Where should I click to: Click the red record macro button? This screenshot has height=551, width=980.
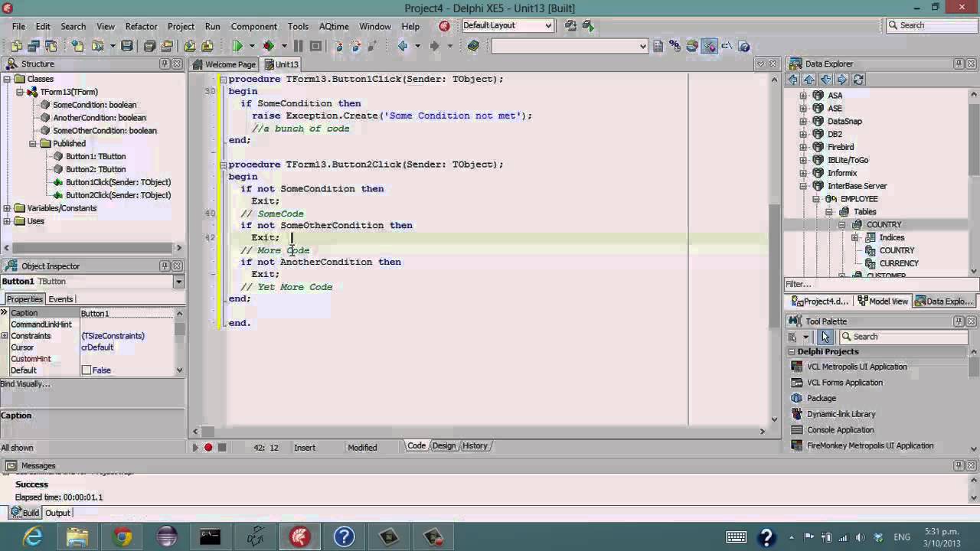207,447
